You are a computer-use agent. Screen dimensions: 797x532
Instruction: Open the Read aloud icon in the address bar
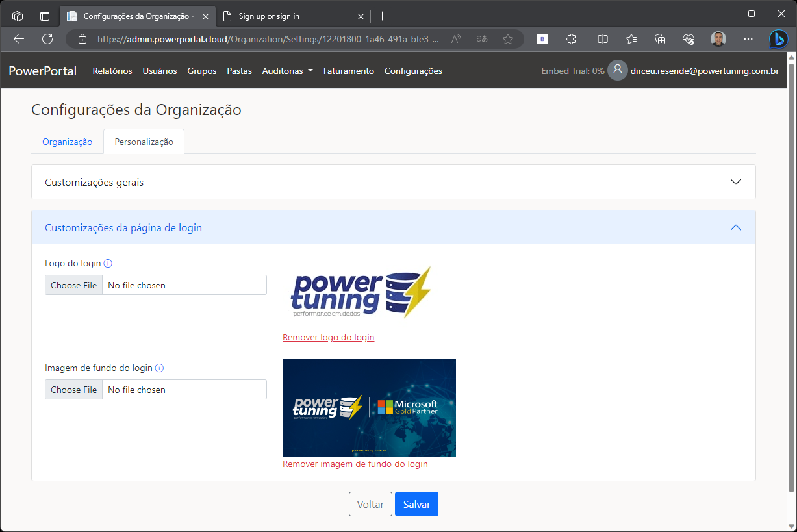[456, 39]
